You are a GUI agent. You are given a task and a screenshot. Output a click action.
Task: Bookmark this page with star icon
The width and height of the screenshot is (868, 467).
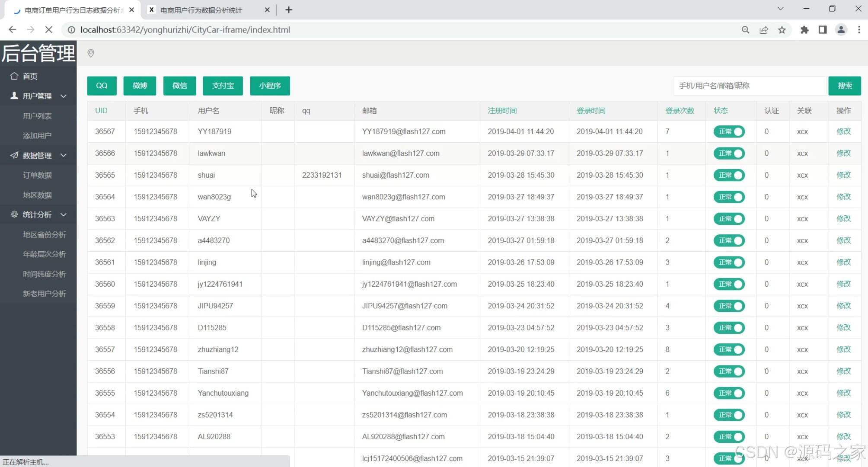pos(782,30)
